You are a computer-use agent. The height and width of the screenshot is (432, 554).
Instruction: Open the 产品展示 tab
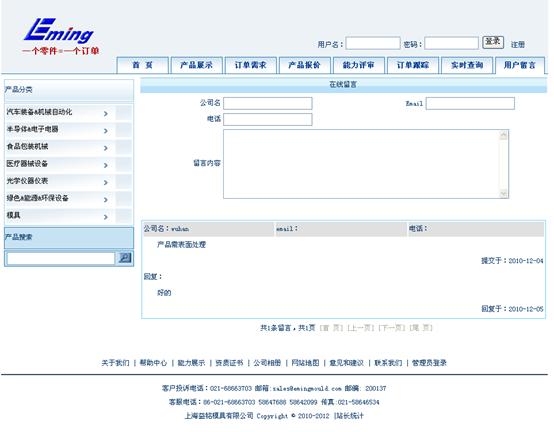[196, 65]
